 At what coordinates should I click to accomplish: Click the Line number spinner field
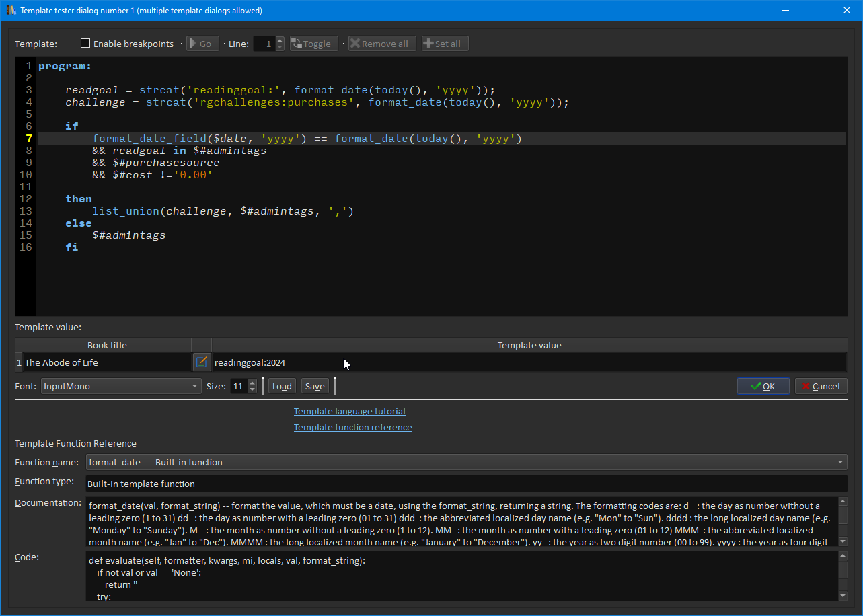(x=264, y=44)
